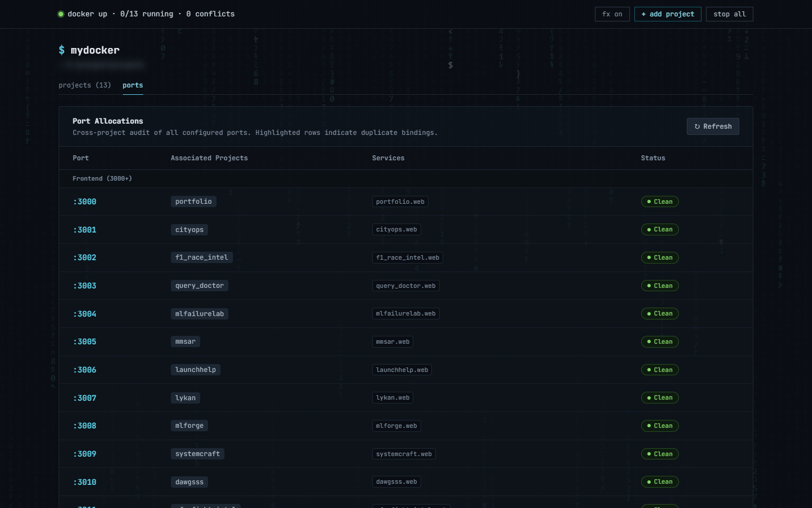
Task: Open the lykan project tag
Action: 186,398
